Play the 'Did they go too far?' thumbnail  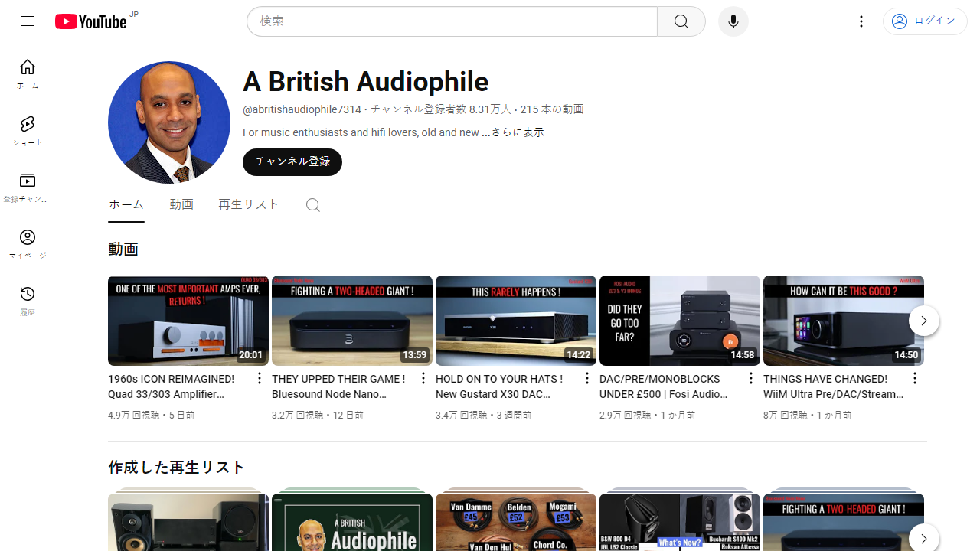[680, 321]
